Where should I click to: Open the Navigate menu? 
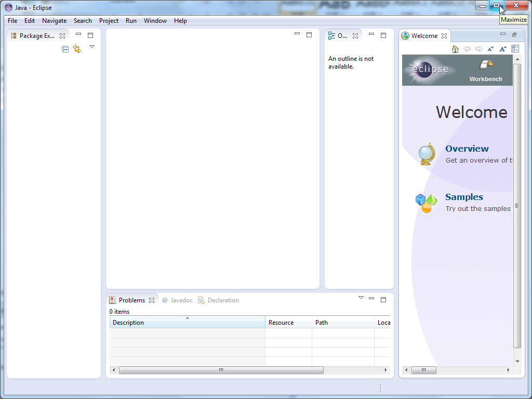tap(54, 21)
